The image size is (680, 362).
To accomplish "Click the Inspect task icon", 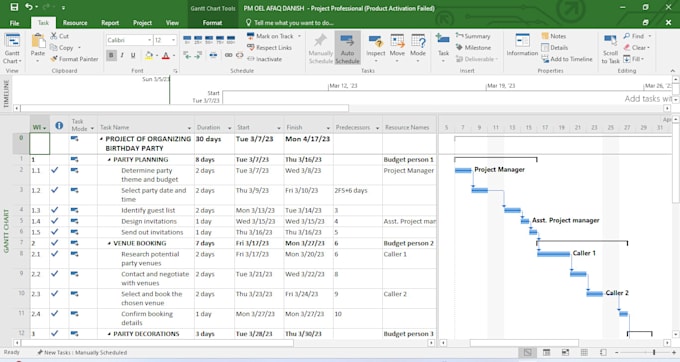I will point(376,42).
